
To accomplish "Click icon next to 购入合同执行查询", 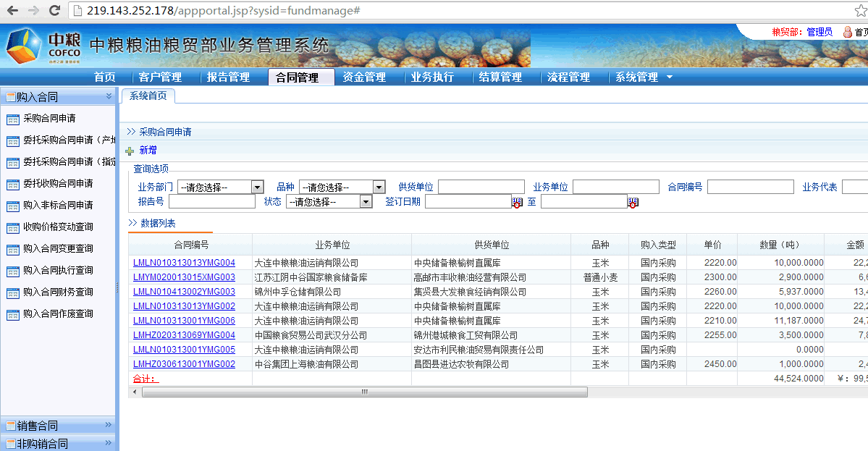I will 13,271.
